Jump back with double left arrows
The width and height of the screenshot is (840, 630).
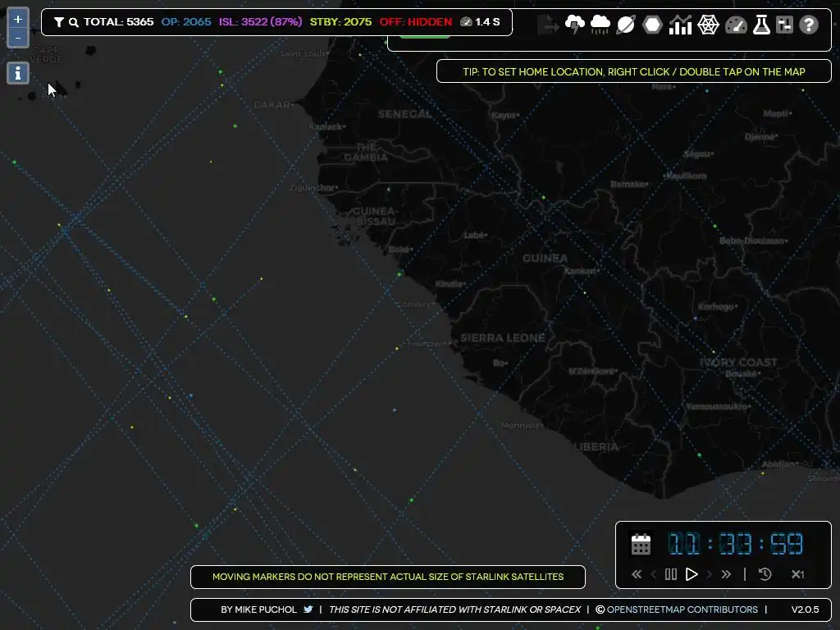637,574
